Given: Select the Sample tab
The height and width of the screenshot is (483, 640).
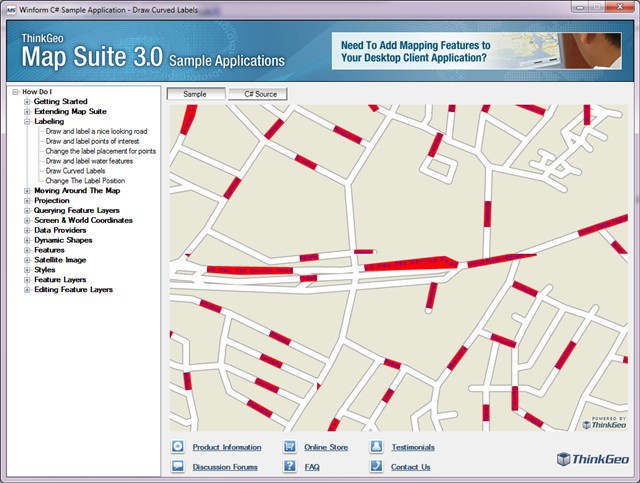Looking at the screenshot, I should tap(195, 94).
